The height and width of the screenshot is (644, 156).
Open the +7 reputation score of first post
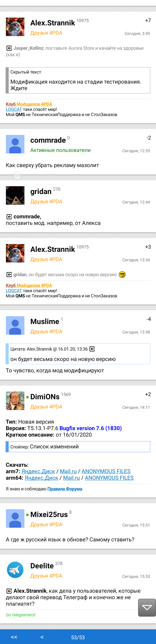tap(148, 20)
